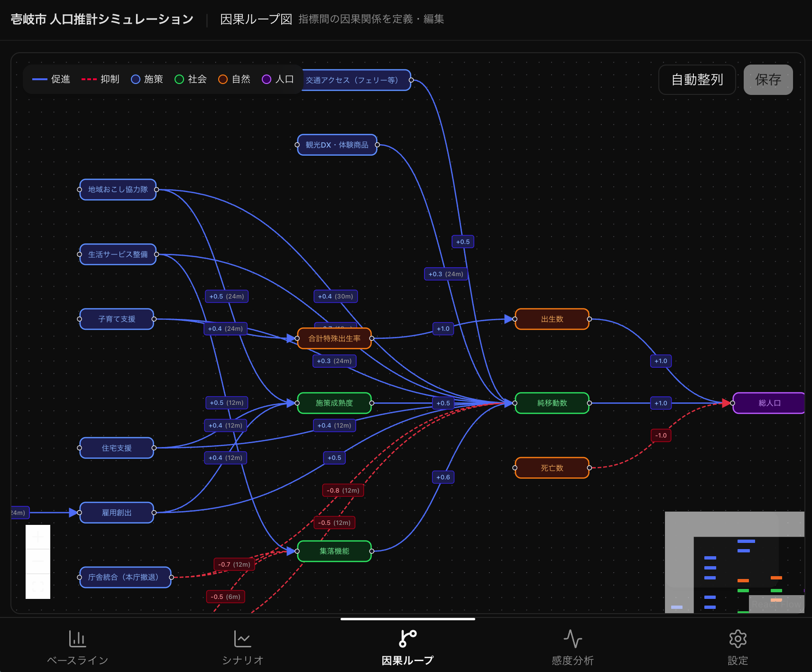
Task: Click the -0.5 (6m) edge label
Action: tap(226, 597)
